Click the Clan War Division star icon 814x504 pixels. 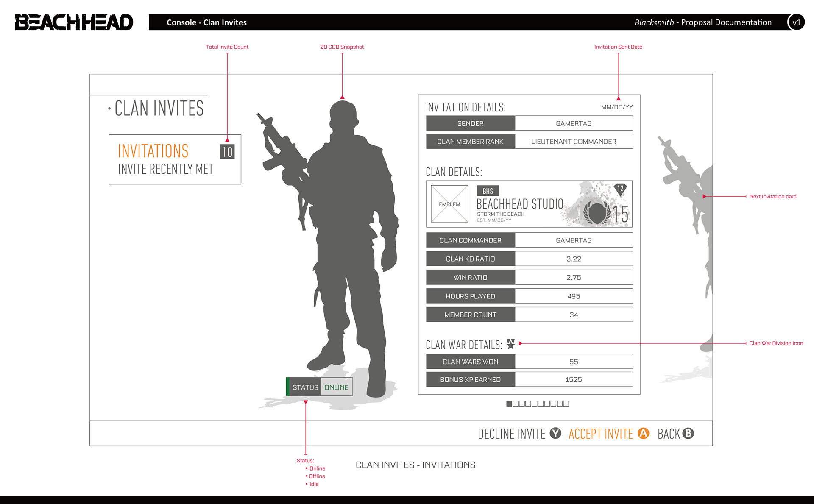click(511, 344)
